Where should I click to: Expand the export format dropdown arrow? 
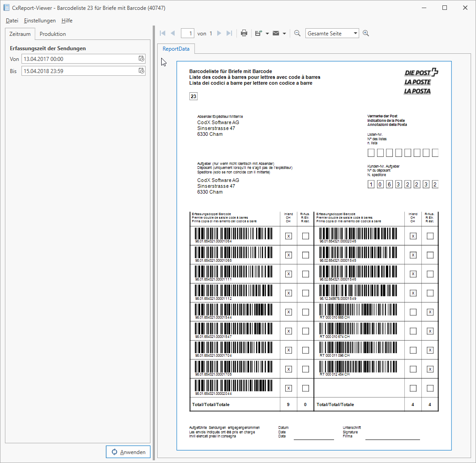[267, 34]
